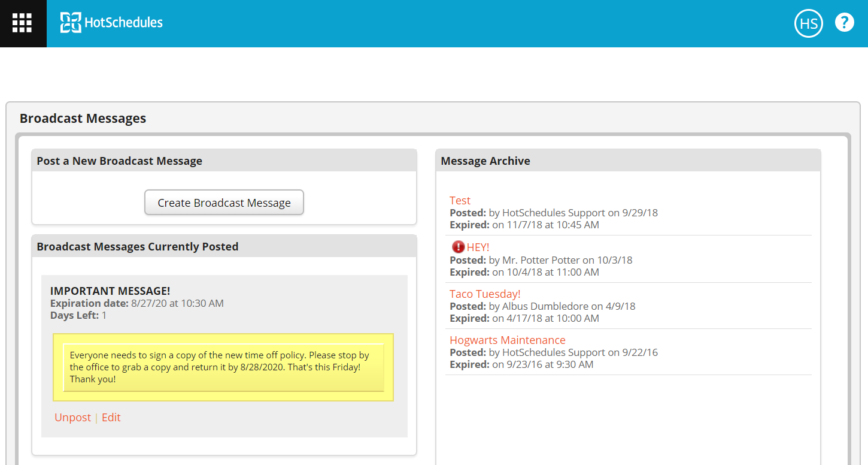Click the HotSchedules logo
This screenshot has width=868, height=465.
pos(111,23)
